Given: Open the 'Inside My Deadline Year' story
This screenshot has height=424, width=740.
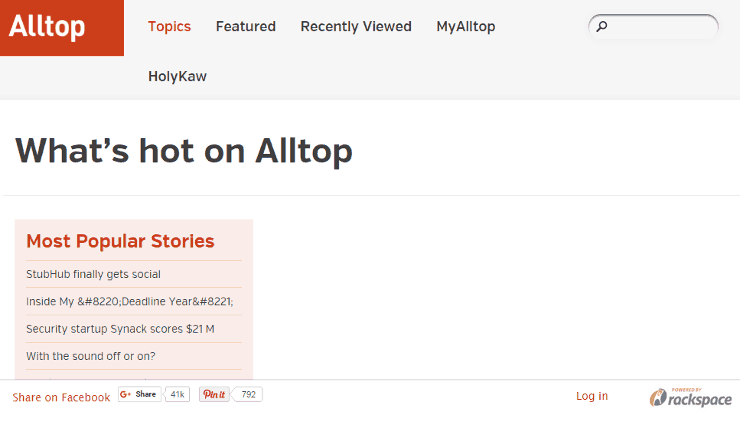Looking at the screenshot, I should click(130, 302).
